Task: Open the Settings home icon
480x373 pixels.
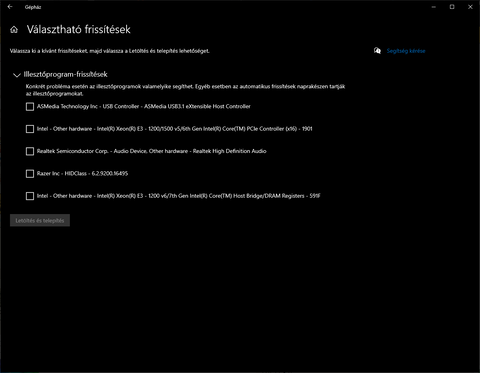Action: [14, 30]
